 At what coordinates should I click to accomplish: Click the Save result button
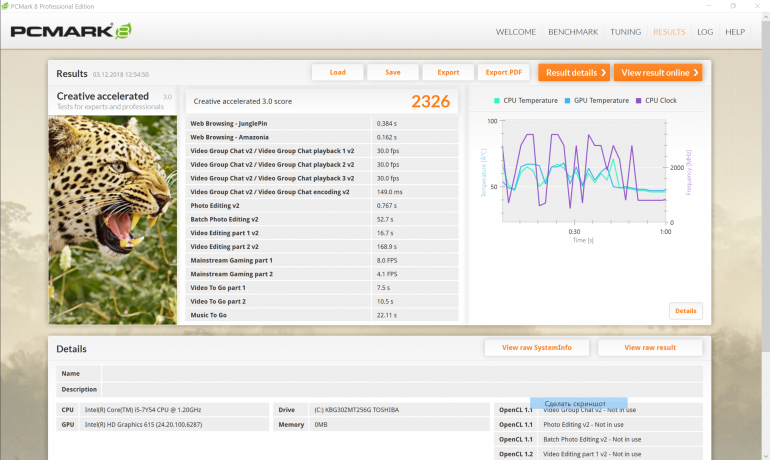pos(392,72)
